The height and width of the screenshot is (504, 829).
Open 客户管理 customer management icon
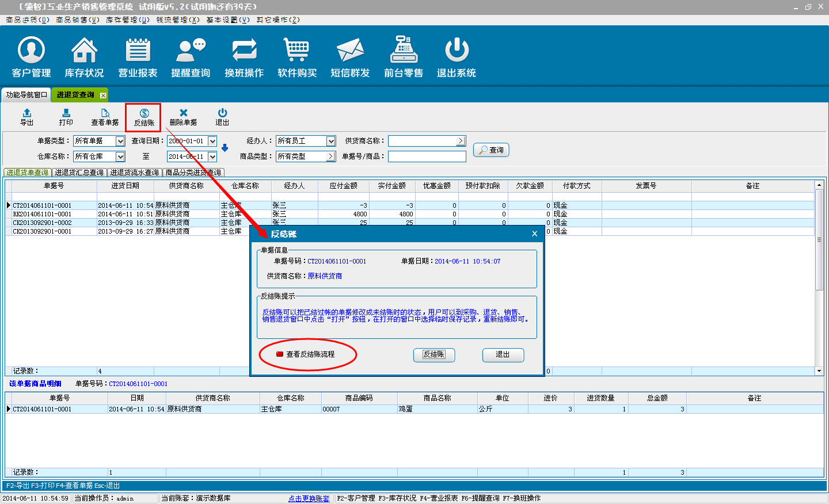31,56
